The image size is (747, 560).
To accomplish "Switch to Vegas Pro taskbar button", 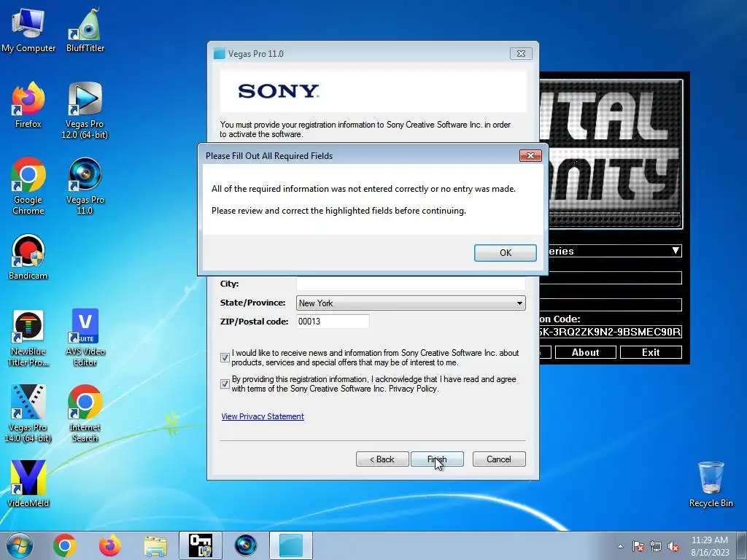I will click(246, 545).
